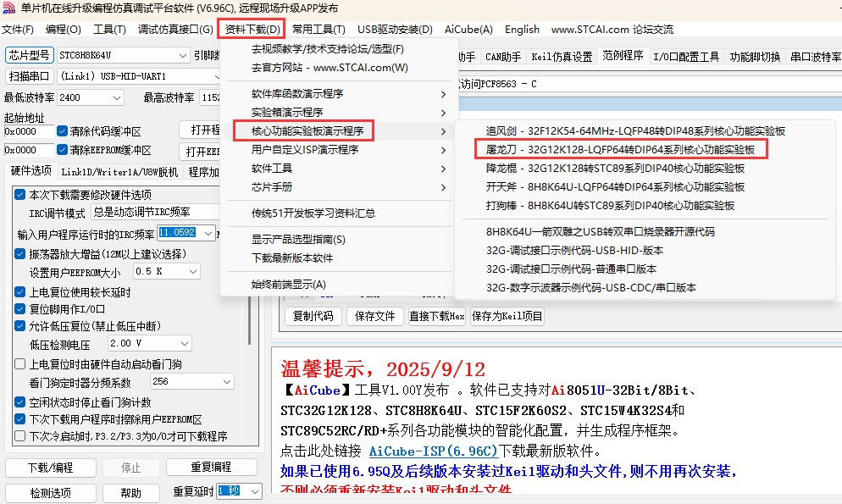Open the 重复延时 1秒 dropdown

click(239, 491)
